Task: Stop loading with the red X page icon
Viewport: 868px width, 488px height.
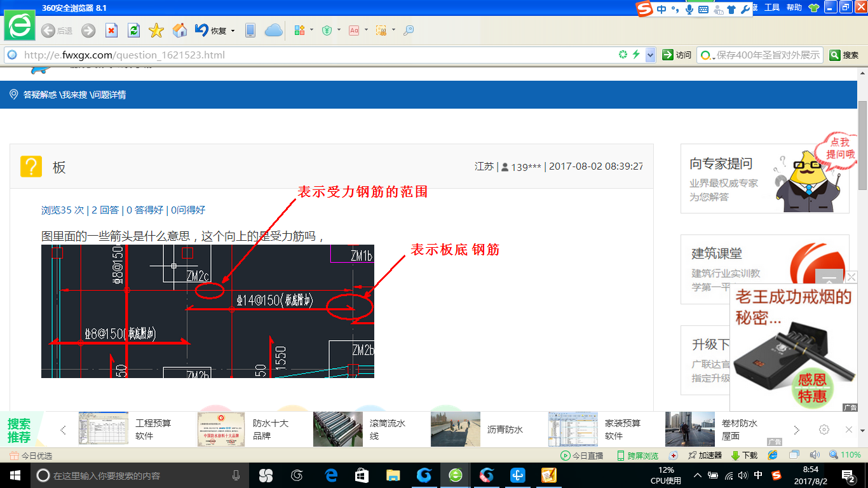Action: pos(111,30)
